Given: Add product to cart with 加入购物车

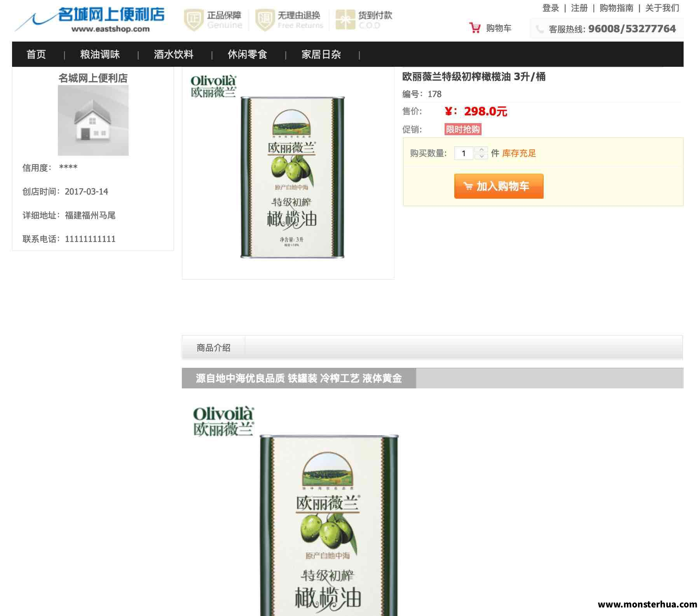Looking at the screenshot, I should click(x=499, y=186).
